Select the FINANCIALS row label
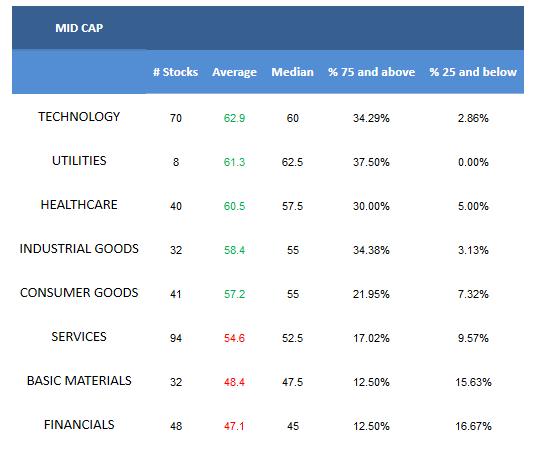Image resolution: width=535 pixels, height=475 pixels. tap(79, 425)
